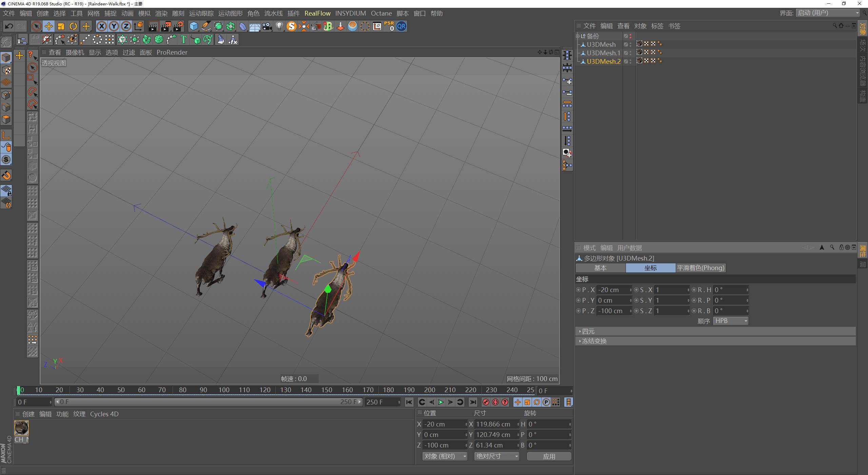Toggle the Z axis lock

click(x=126, y=26)
